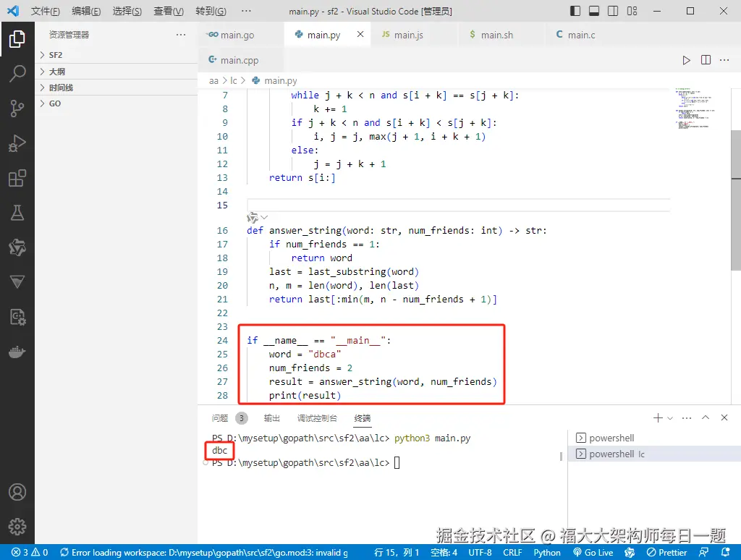Open the 转到(G) menu
Screen dimensions: 741x560
pos(211,11)
